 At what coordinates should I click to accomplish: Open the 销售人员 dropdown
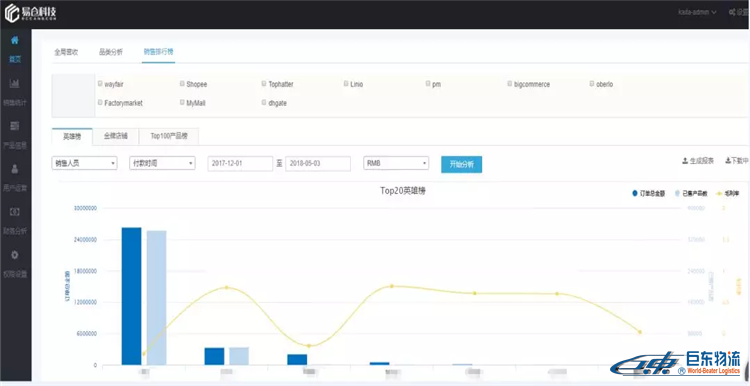(x=84, y=163)
